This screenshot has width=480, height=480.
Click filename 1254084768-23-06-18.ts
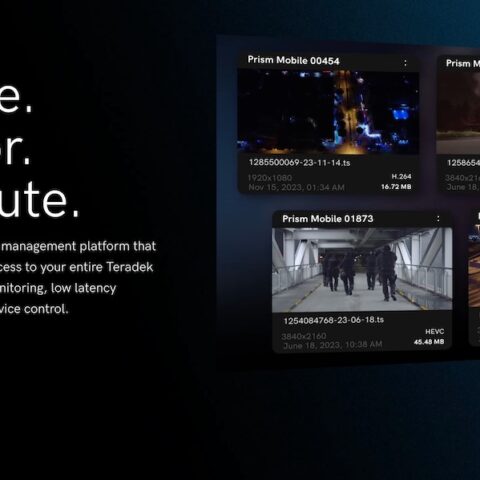point(334,320)
